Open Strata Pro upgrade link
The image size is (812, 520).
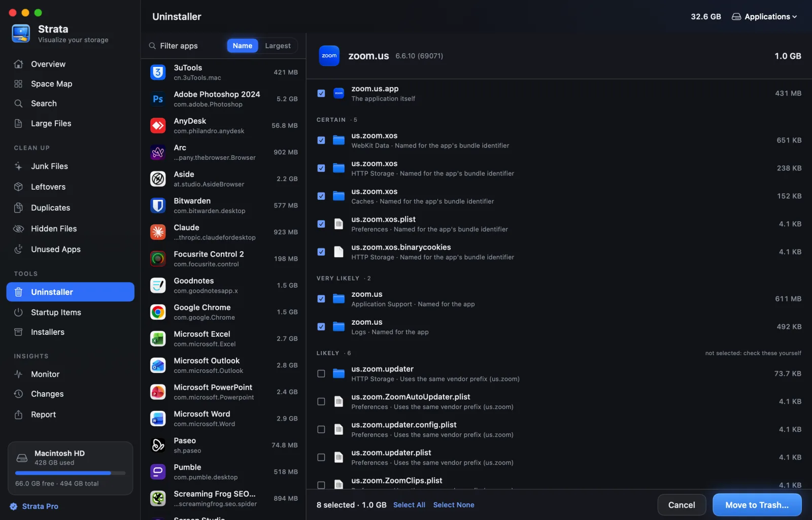pos(34,506)
